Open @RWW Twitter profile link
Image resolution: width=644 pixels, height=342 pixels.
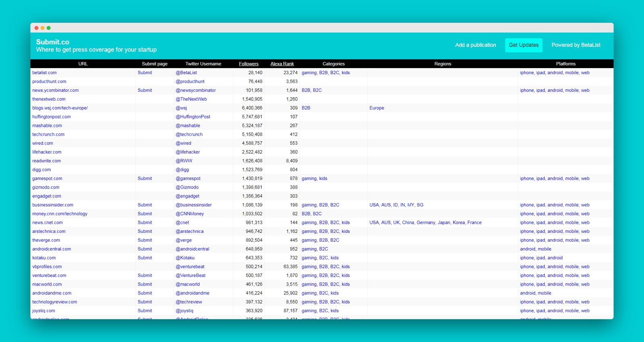point(184,161)
